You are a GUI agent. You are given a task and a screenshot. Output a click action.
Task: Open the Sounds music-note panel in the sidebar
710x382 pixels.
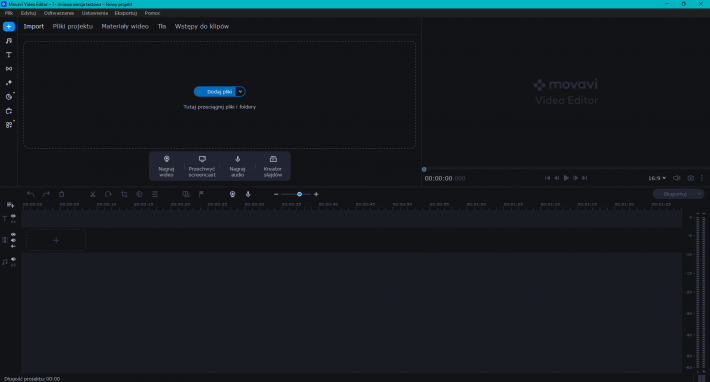click(9, 41)
